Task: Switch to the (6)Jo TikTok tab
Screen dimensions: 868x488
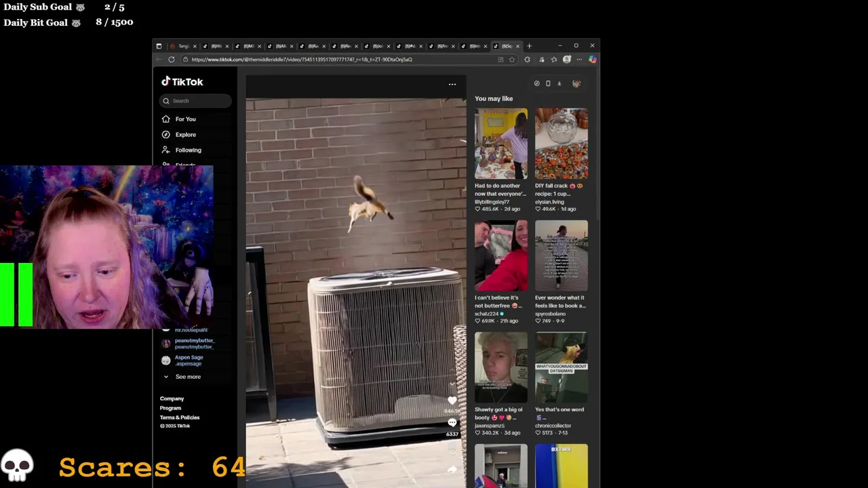Action: coord(377,46)
